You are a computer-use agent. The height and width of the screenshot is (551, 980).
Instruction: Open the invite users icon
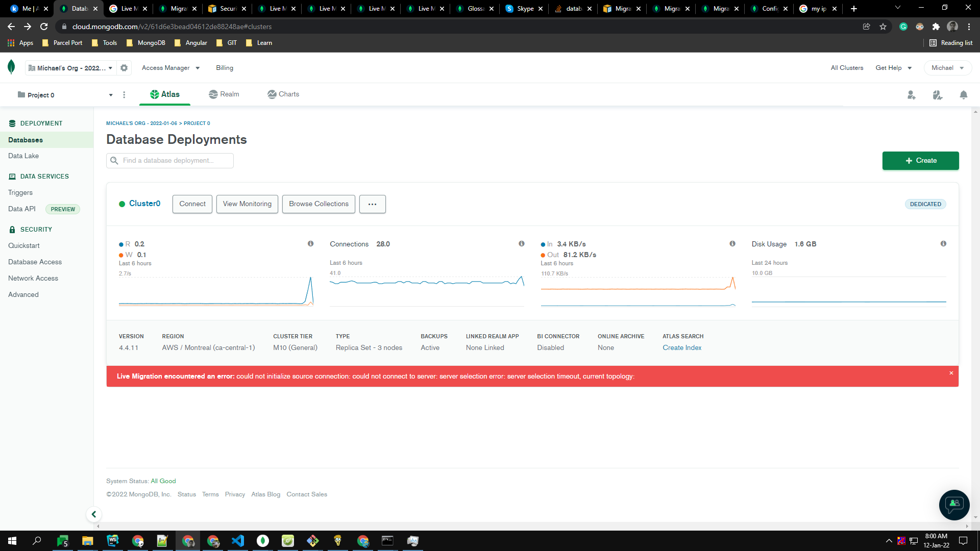tap(912, 95)
